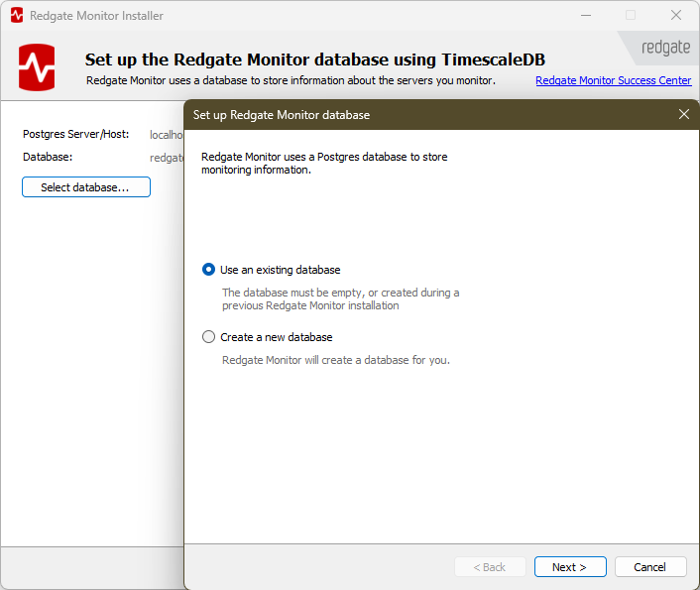Minimize the Redgate Monitor Installer window
The height and width of the screenshot is (590, 700).
pyautogui.click(x=584, y=16)
